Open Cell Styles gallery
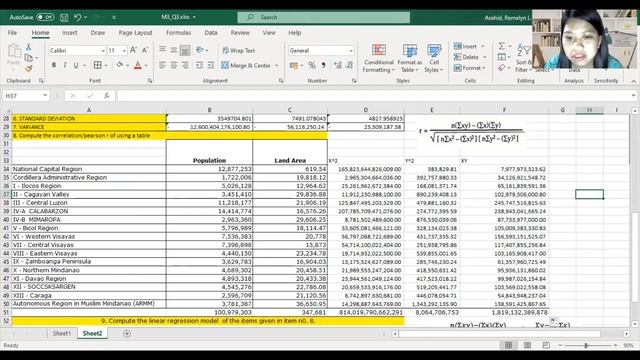The height and width of the screenshot is (360, 640). [x=434, y=58]
